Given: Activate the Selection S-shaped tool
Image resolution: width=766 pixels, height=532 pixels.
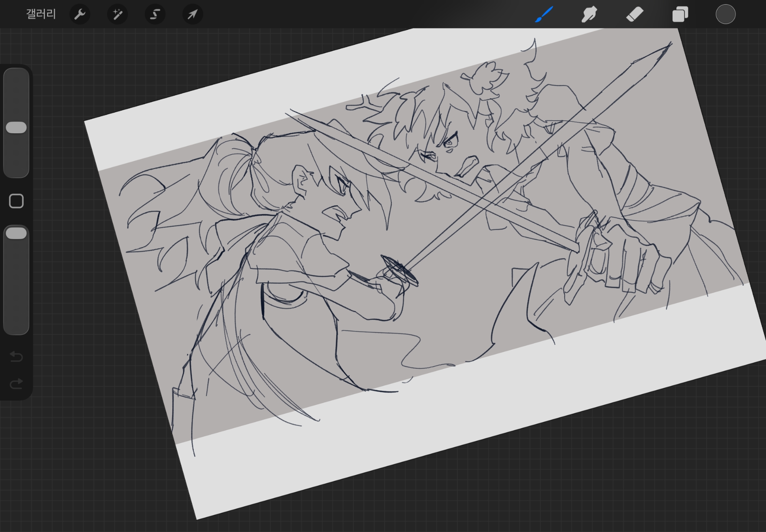Looking at the screenshot, I should [155, 15].
